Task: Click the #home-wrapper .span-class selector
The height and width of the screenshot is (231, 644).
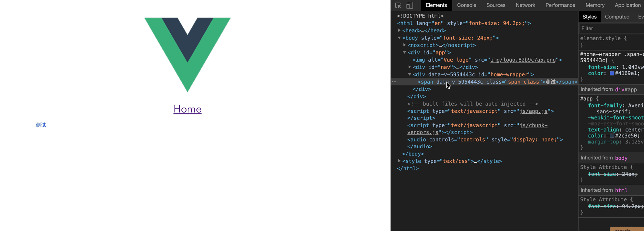Action: click(612, 57)
